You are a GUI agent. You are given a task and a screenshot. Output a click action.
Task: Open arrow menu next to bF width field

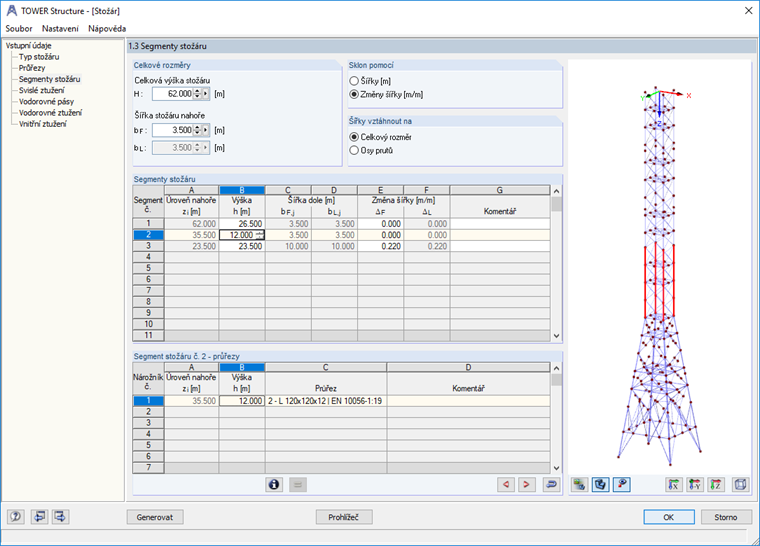point(206,130)
